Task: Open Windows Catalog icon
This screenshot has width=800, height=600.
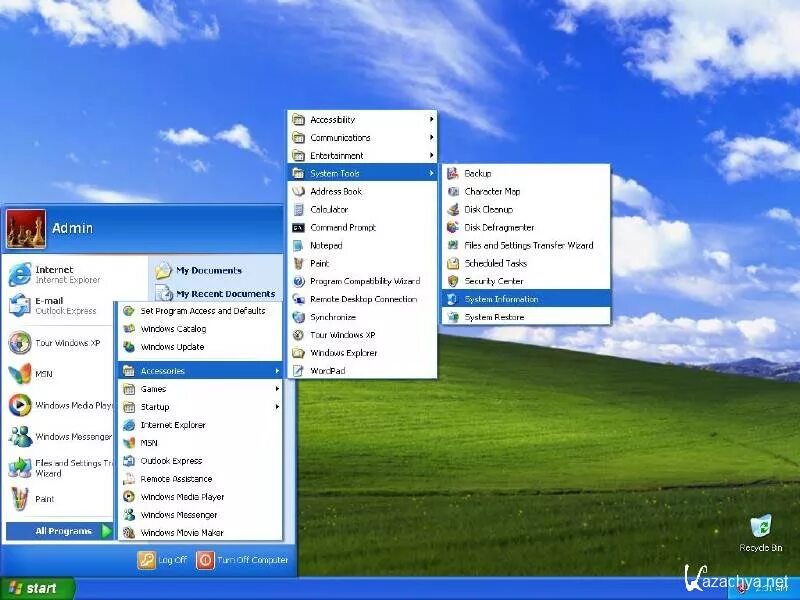Action: point(129,329)
